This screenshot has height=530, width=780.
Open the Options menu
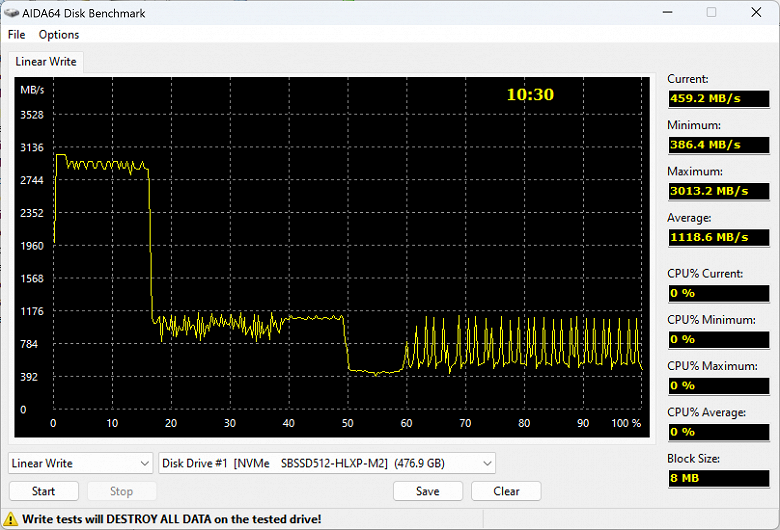pyautogui.click(x=59, y=35)
